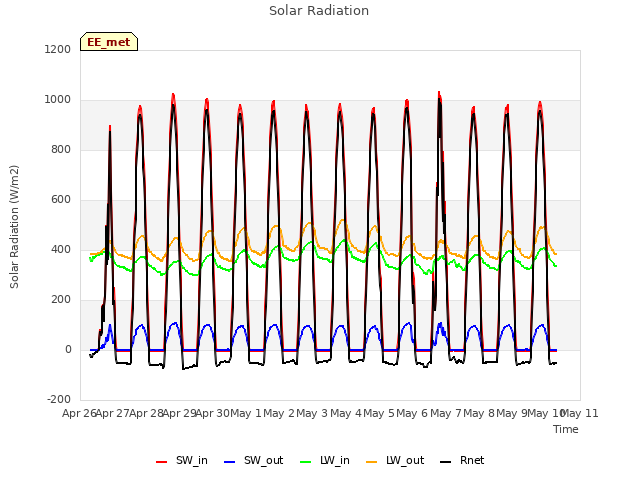Image resolution: width=640 pixels, height=480 pixels.
Task: Click the black Rnet legend swatch
Action: click(x=446, y=462)
